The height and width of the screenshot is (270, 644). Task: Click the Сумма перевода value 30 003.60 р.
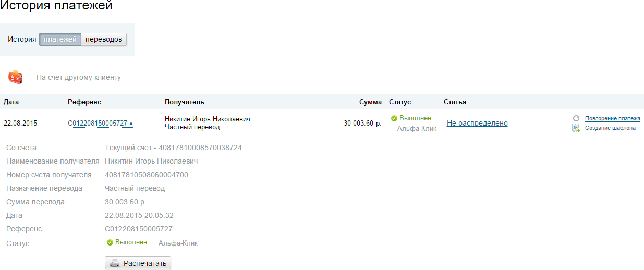126,202
